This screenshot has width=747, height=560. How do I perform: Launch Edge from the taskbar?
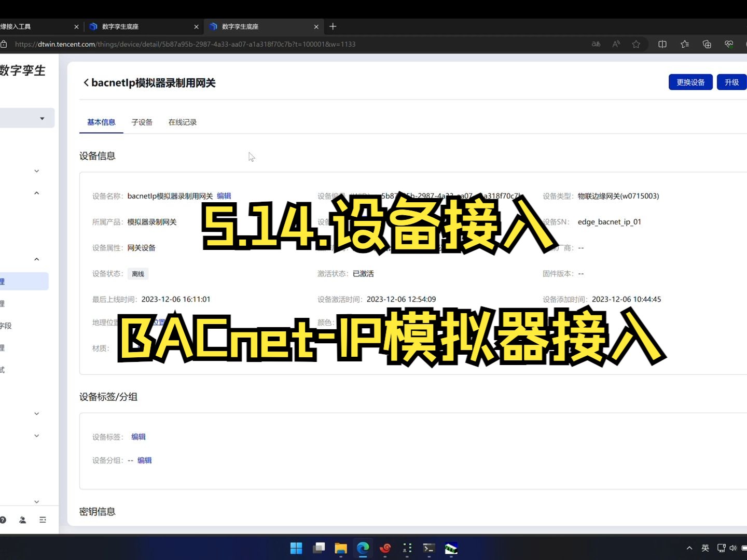(x=363, y=548)
